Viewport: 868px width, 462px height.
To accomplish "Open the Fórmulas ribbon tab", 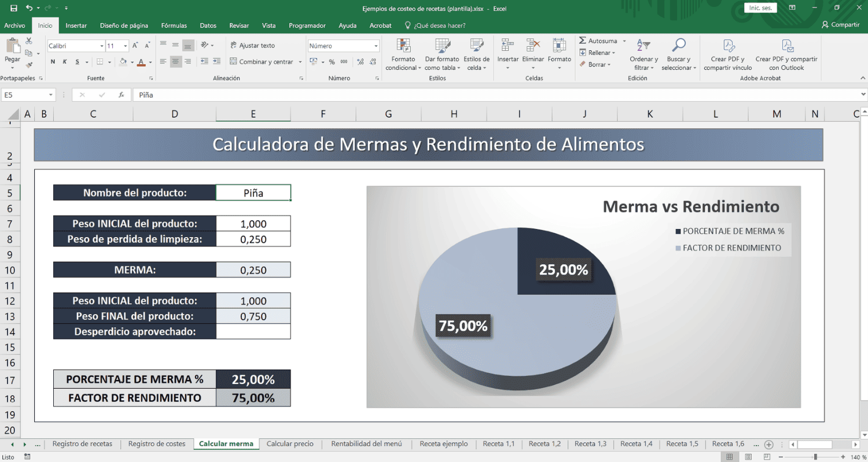I will coord(174,25).
